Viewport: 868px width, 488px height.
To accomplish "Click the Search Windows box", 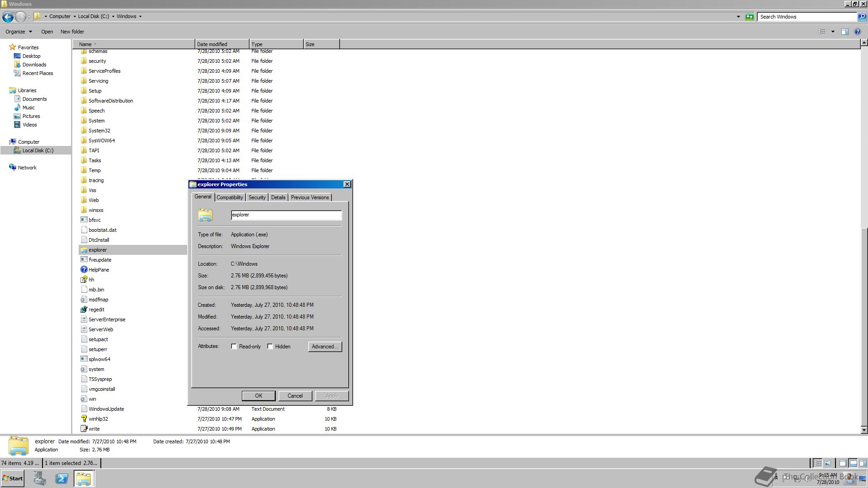I will tap(807, 17).
